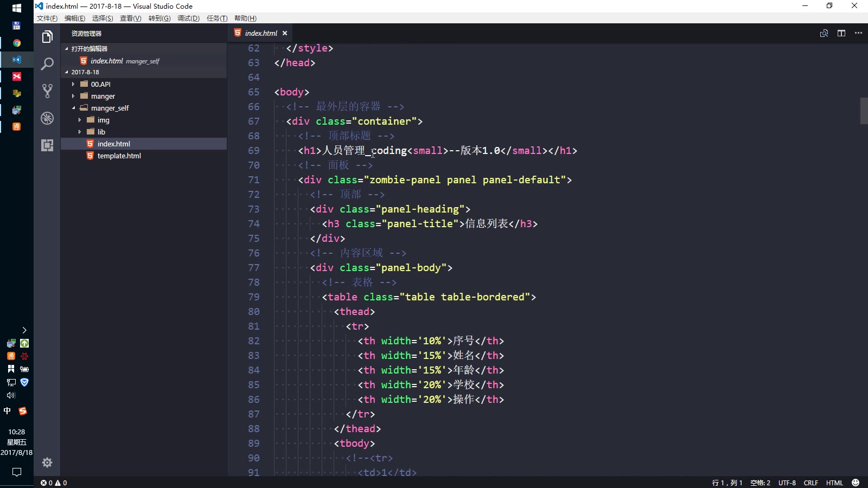Click the clock and date on taskbar
868x488 pixels.
pyautogui.click(x=16, y=442)
